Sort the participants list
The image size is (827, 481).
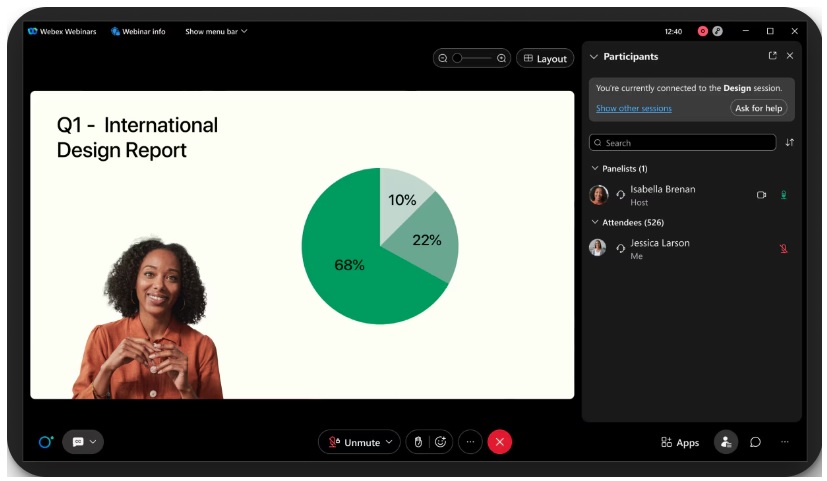tap(790, 142)
